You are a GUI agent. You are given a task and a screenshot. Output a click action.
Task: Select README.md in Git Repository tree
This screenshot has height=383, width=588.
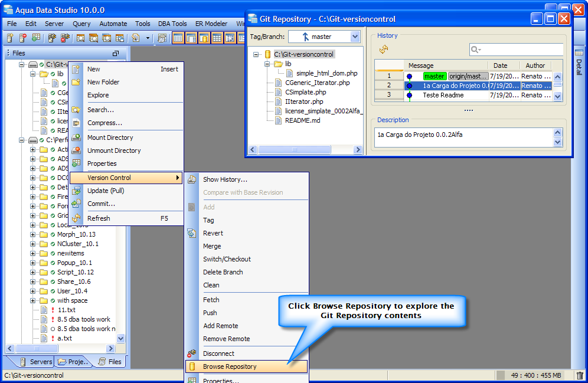pos(302,120)
